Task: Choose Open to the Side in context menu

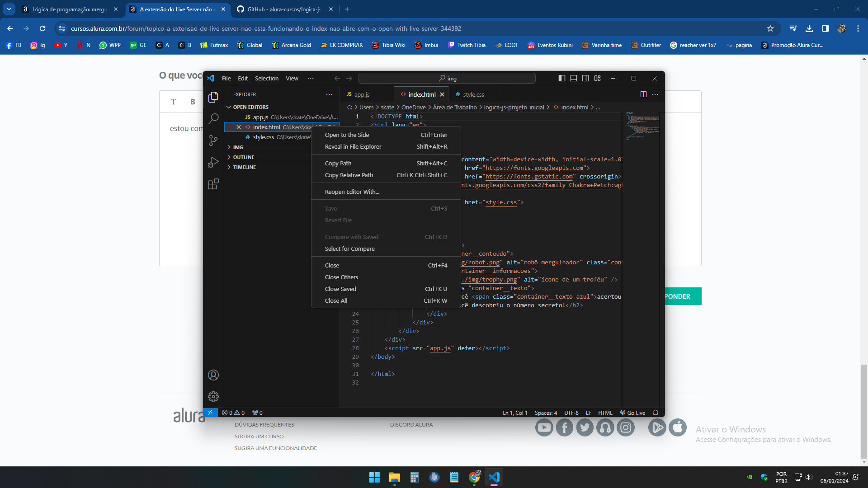Action: (x=386, y=135)
